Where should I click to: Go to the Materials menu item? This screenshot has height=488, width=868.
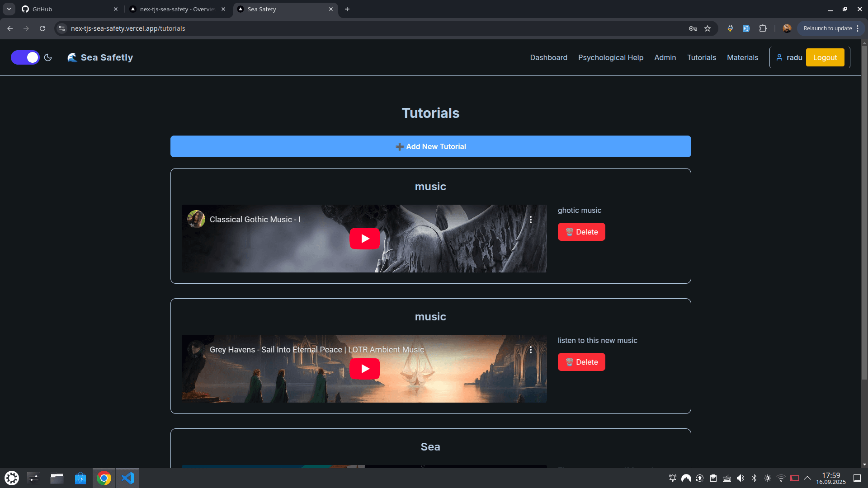742,57
